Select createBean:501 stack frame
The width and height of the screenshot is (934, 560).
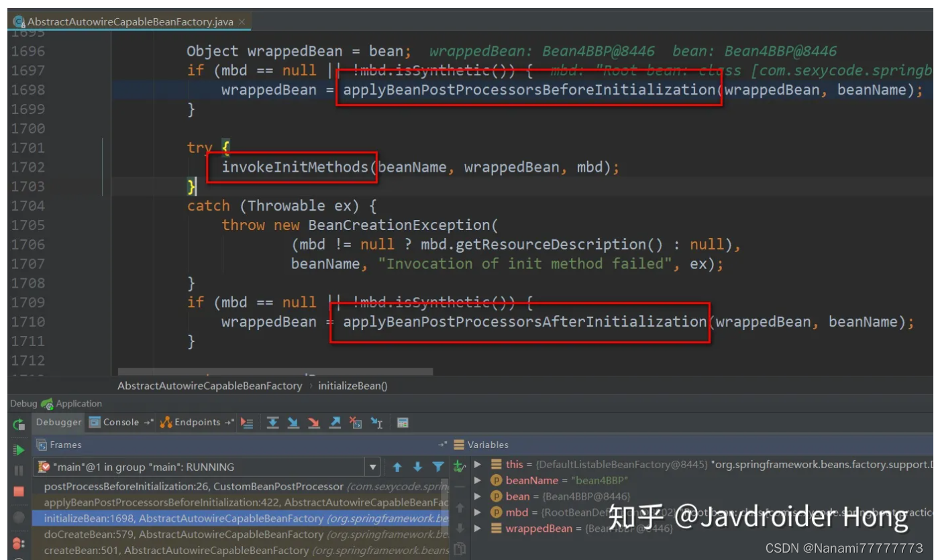click(242, 551)
